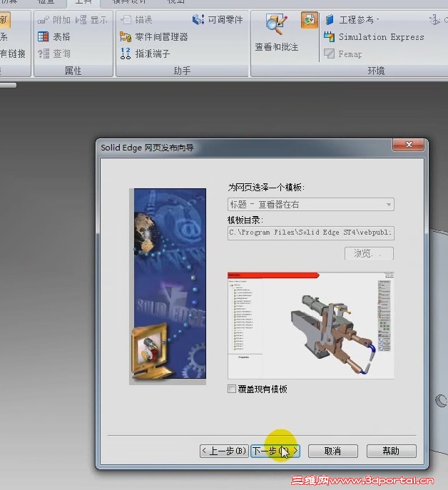Click the 错误 (Errors) assistant icon
The width and height of the screenshot is (448, 490).
click(x=126, y=20)
